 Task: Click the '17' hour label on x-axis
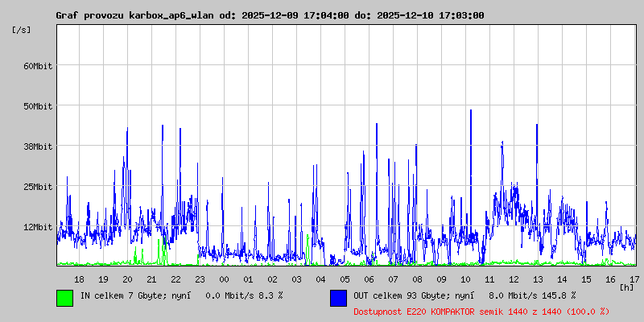pos(634,279)
